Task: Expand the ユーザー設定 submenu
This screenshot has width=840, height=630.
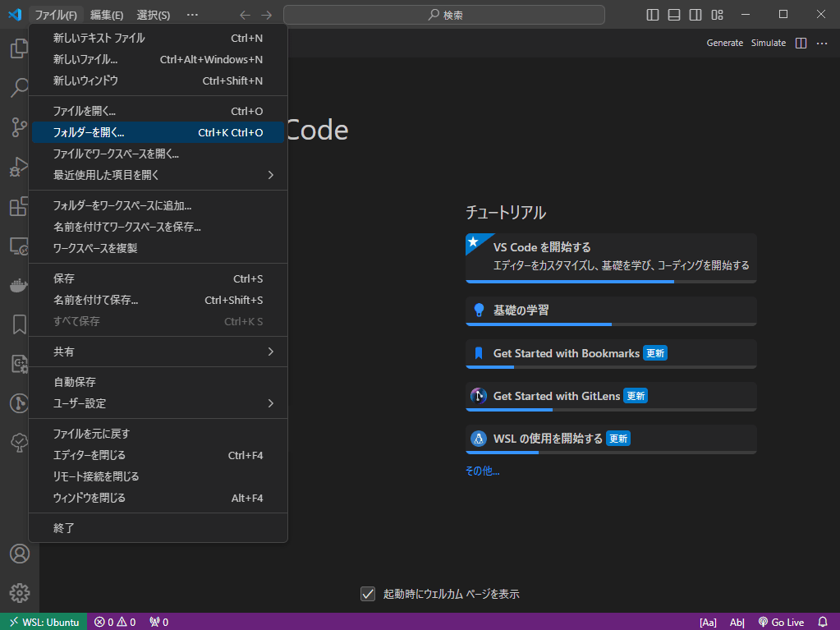Action: (158, 403)
